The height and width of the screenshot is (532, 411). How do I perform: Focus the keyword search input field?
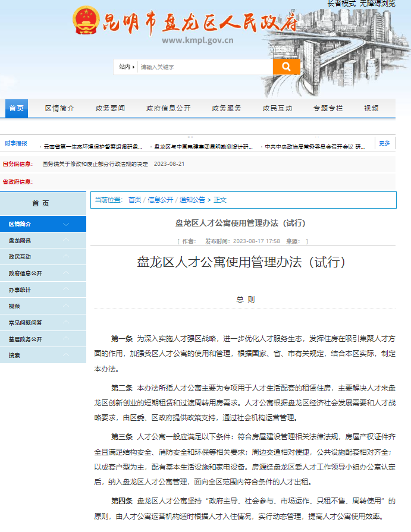[x=205, y=67]
